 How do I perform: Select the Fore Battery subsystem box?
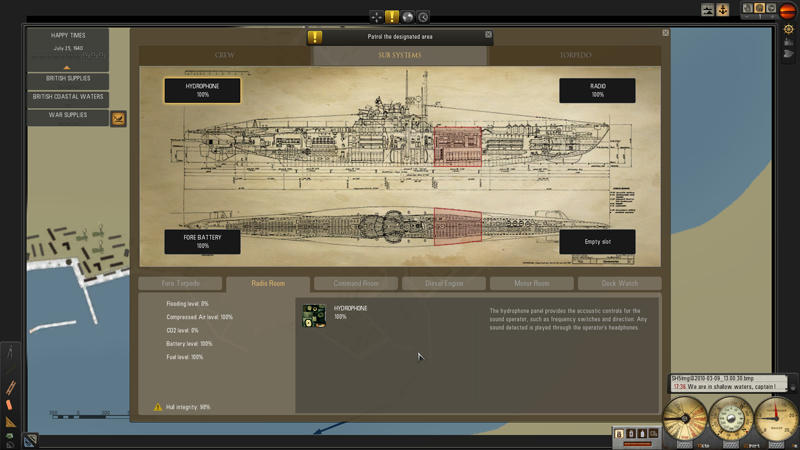tap(202, 241)
